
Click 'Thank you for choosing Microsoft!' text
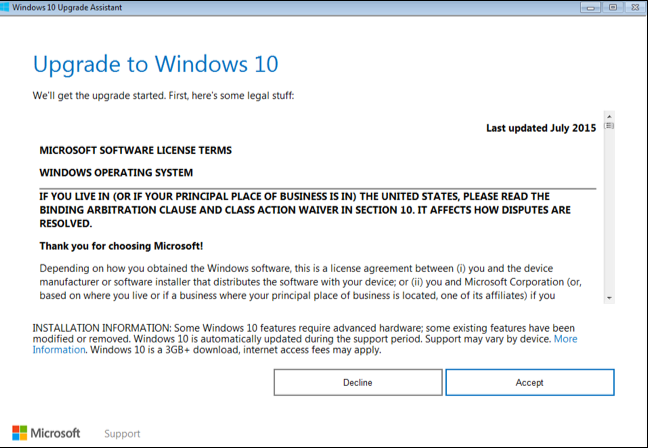pyautogui.click(x=121, y=246)
